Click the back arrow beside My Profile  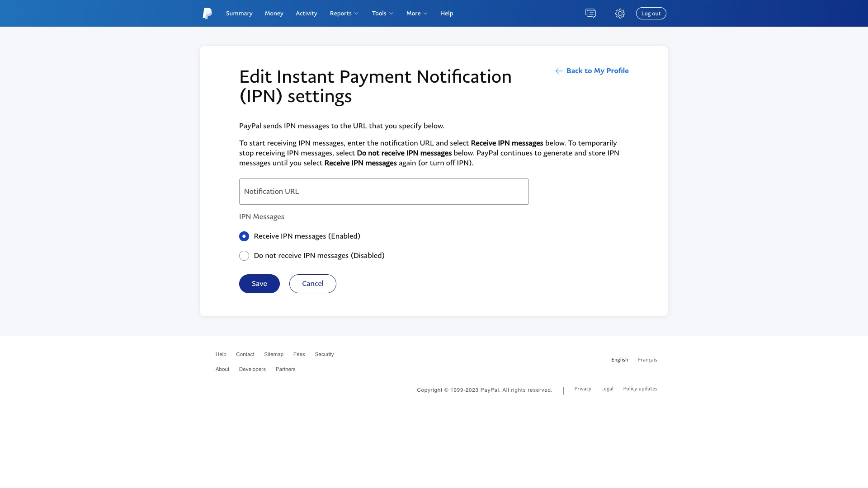pos(559,71)
